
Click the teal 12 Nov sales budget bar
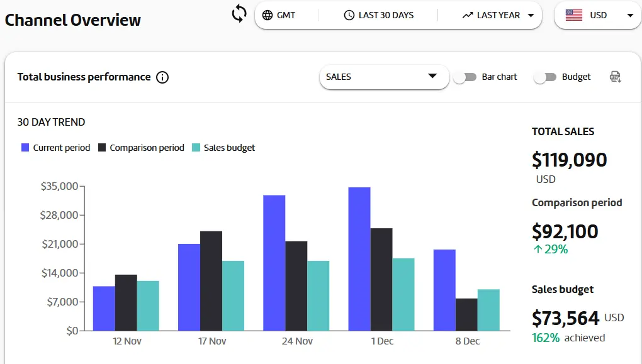coord(148,306)
